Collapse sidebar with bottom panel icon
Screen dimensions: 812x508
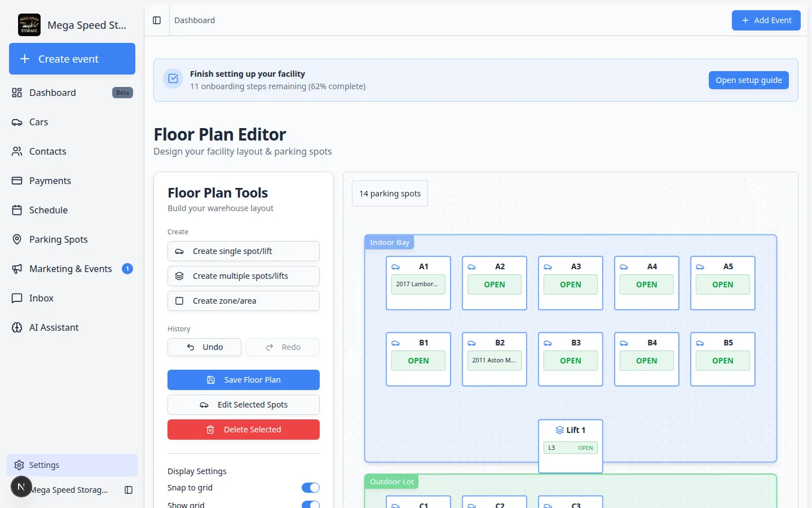(129, 490)
